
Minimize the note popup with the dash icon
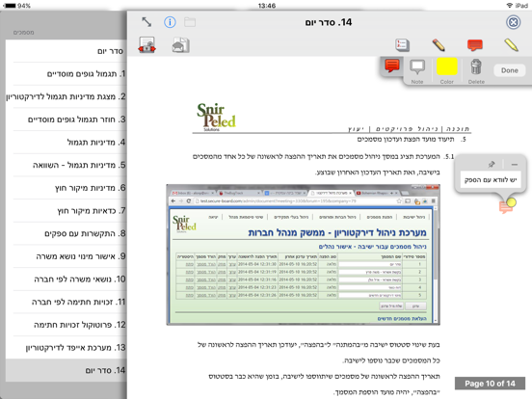(x=515, y=165)
